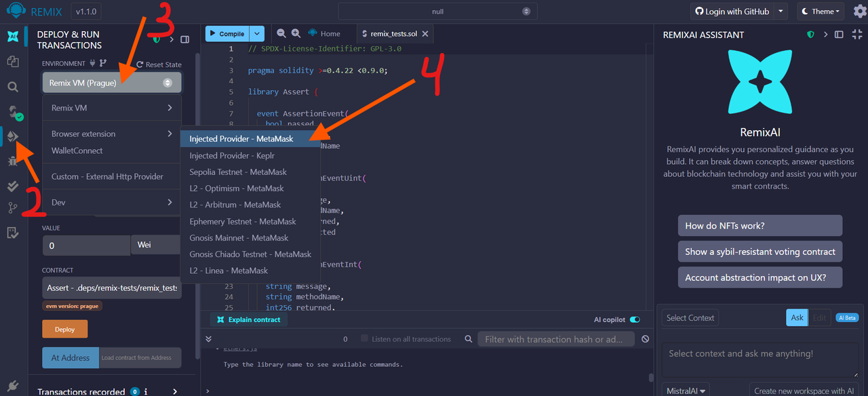The width and height of the screenshot is (868, 396).
Task: Open the Wei unit dropdown
Action: (x=156, y=245)
